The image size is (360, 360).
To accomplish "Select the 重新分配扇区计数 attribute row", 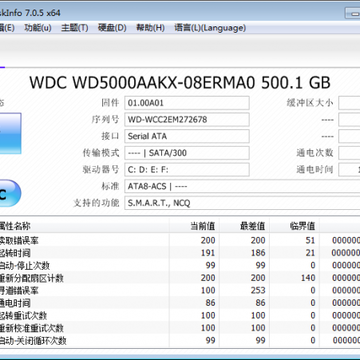I will [x=180, y=278].
